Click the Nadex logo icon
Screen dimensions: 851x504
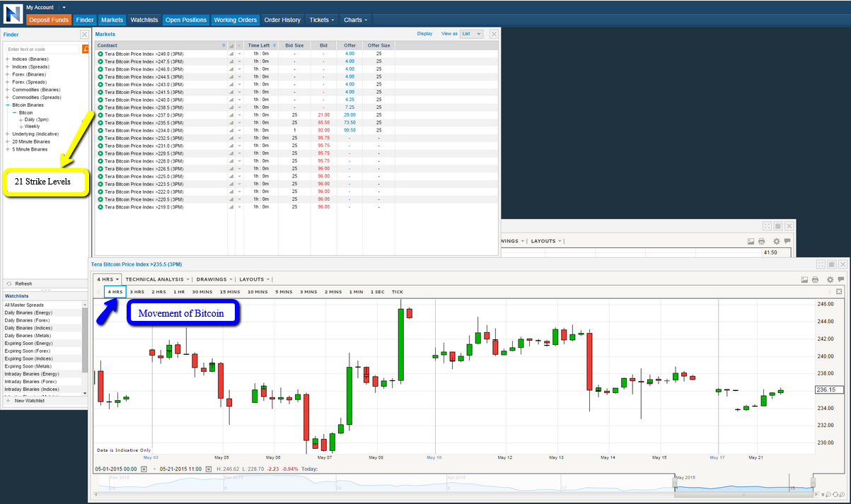coord(13,13)
